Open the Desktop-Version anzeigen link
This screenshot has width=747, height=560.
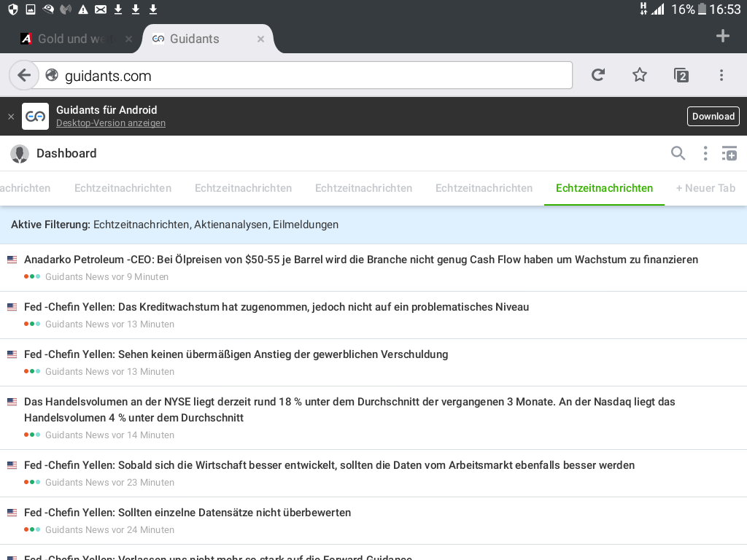click(111, 123)
